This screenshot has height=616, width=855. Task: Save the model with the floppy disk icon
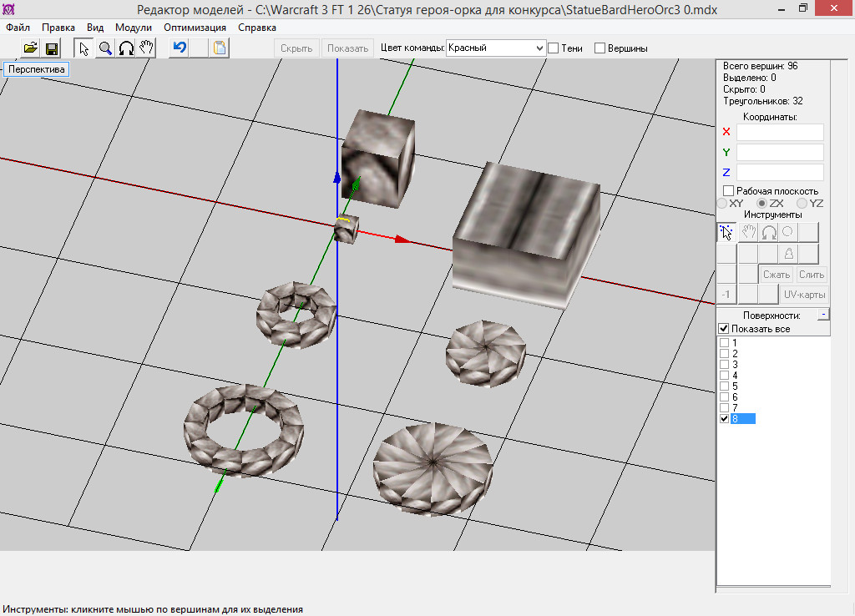point(52,48)
